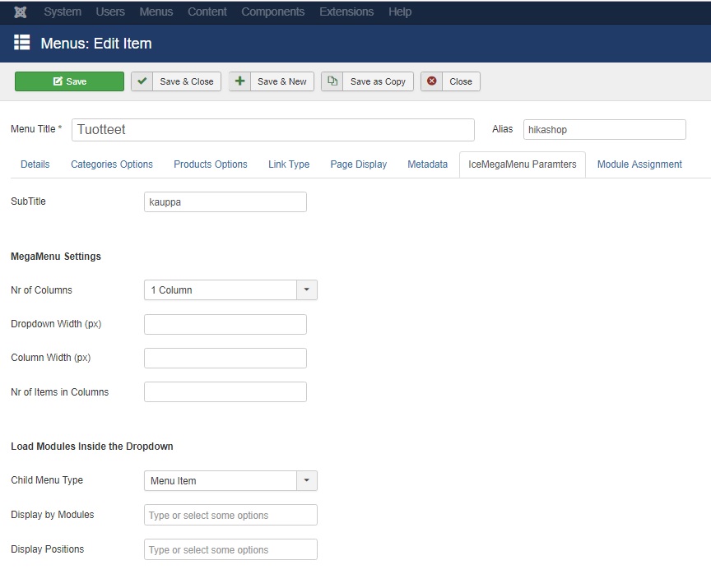The height and width of the screenshot is (588, 711).
Task: Click the Alias field containing hikashop
Action: click(x=605, y=130)
